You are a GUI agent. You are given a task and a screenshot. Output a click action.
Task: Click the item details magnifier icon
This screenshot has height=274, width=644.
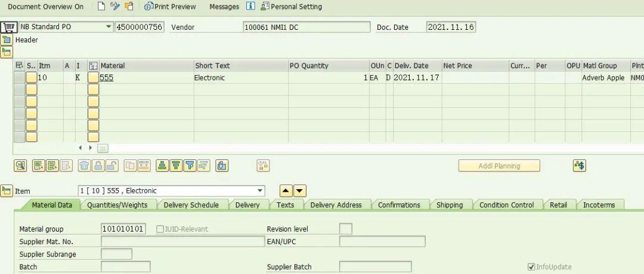(20, 166)
